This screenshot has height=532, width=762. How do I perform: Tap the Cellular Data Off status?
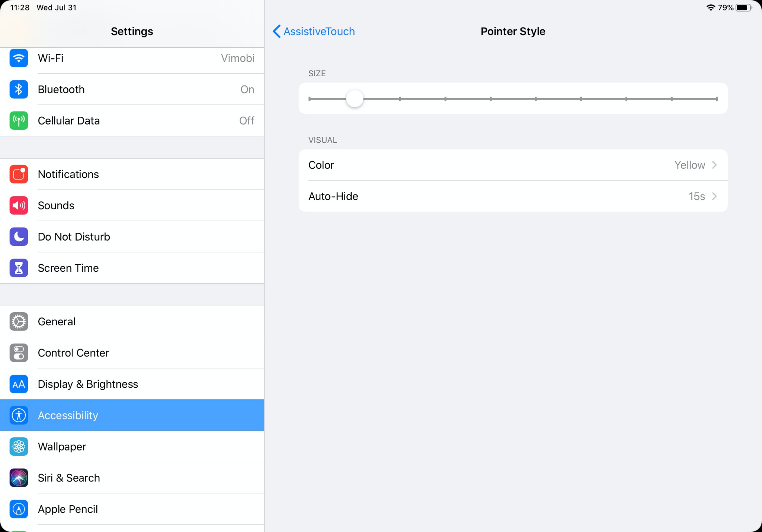tap(247, 120)
